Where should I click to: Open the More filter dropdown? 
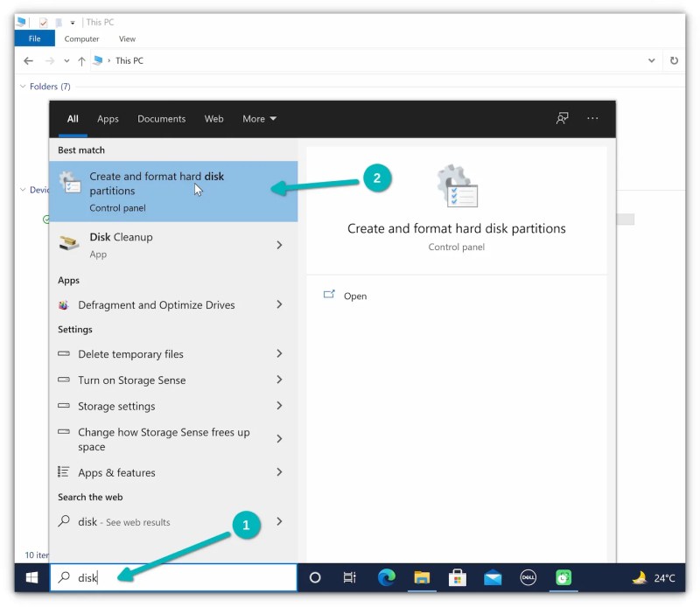pos(259,118)
